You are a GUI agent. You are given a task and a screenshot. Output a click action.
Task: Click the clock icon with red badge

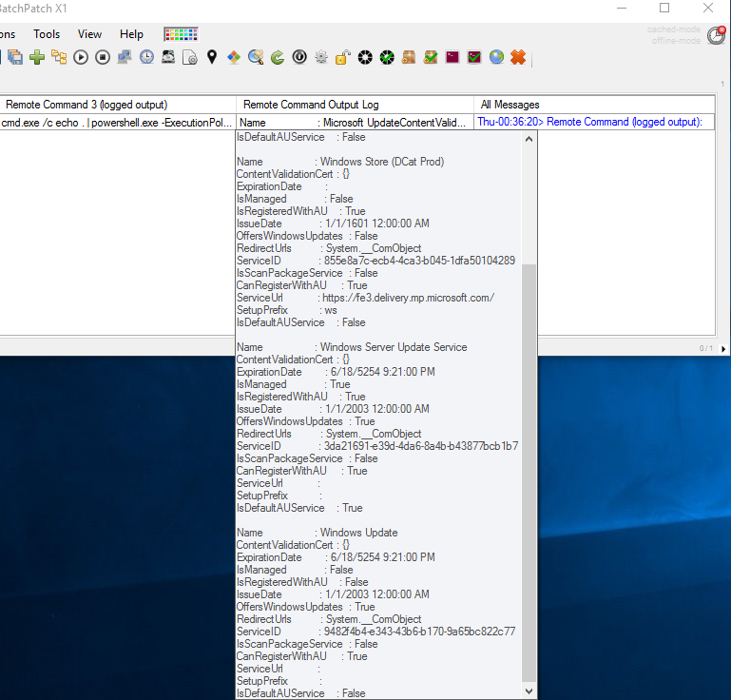coord(716,35)
